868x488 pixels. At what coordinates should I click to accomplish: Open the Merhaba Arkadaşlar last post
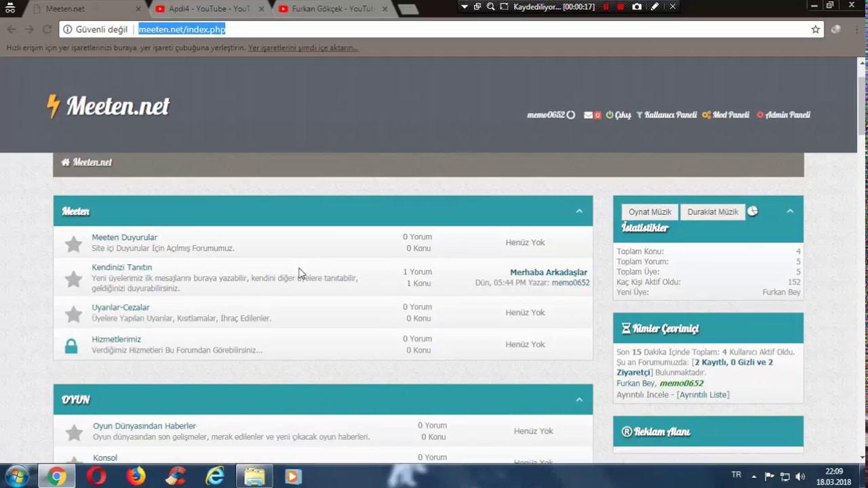click(x=549, y=272)
